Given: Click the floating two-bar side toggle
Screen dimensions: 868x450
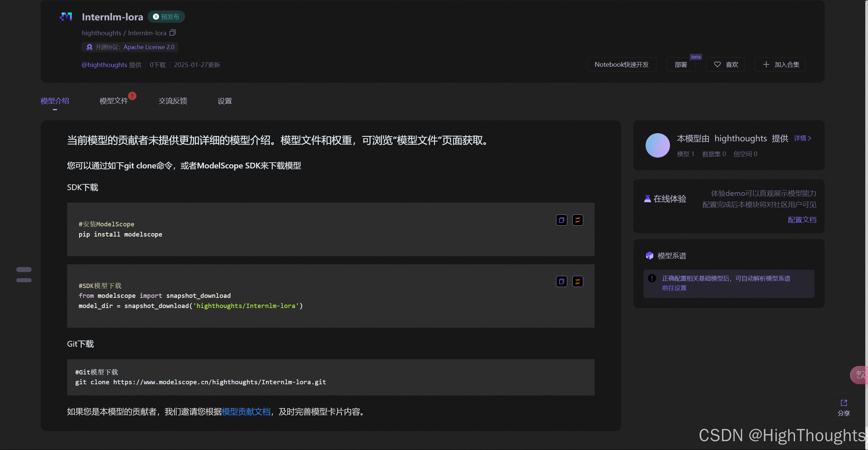Looking at the screenshot, I should 24,275.
